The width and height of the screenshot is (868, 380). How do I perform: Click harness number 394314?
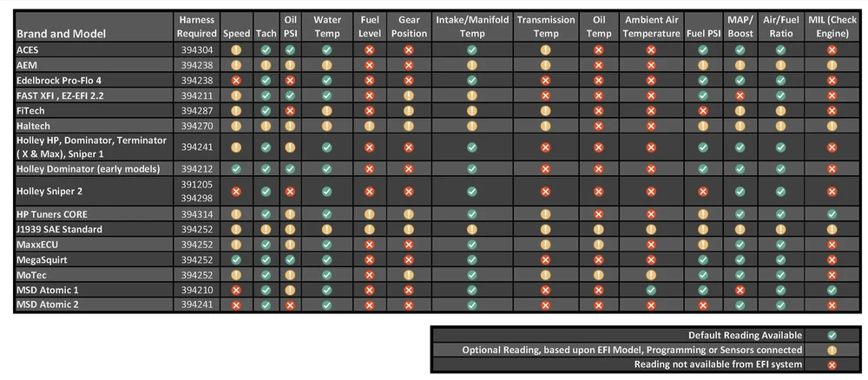pyautogui.click(x=197, y=214)
